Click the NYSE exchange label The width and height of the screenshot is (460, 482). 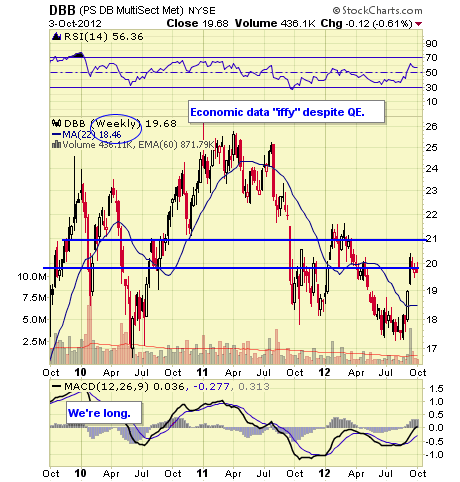[202, 11]
